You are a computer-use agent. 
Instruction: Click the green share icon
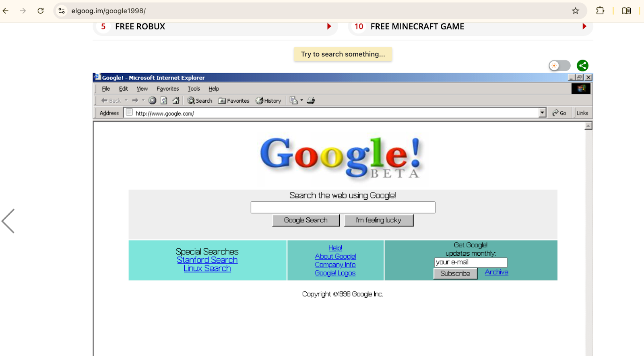[582, 65]
